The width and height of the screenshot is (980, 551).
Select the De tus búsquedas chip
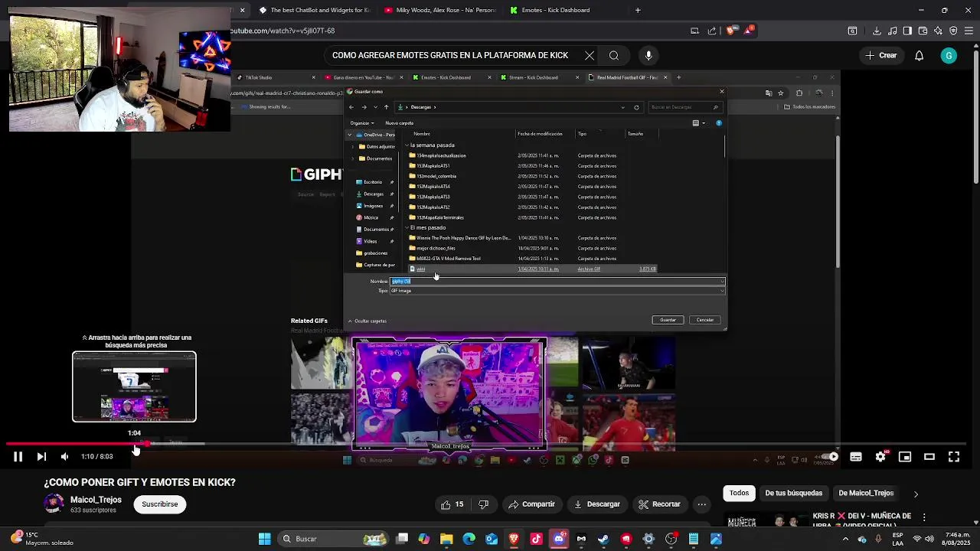click(x=793, y=493)
